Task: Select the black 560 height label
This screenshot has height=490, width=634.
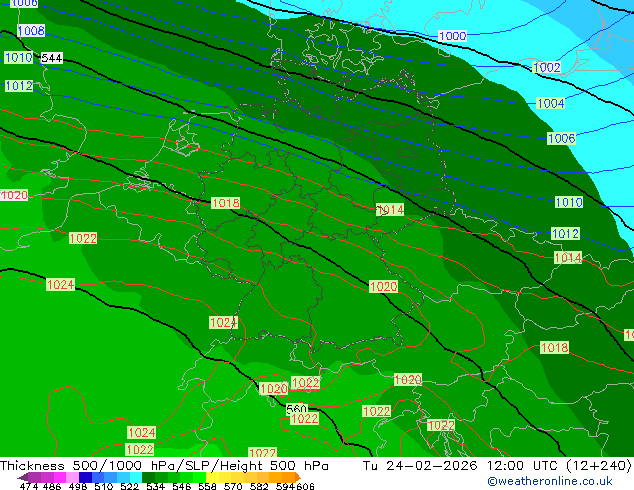Action: (x=297, y=409)
